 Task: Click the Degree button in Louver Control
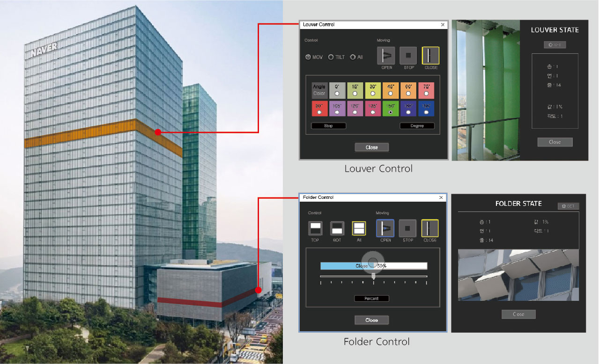click(x=417, y=126)
